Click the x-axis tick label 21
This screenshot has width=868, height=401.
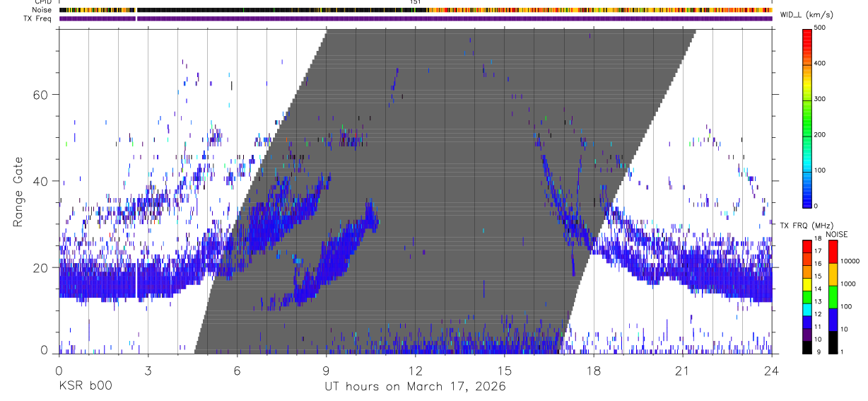[x=682, y=371]
